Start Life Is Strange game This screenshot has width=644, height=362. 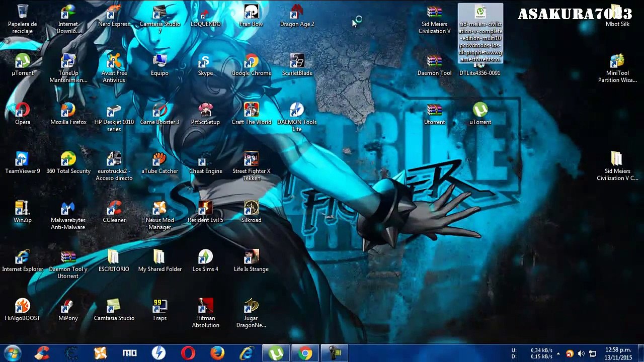pos(251,261)
